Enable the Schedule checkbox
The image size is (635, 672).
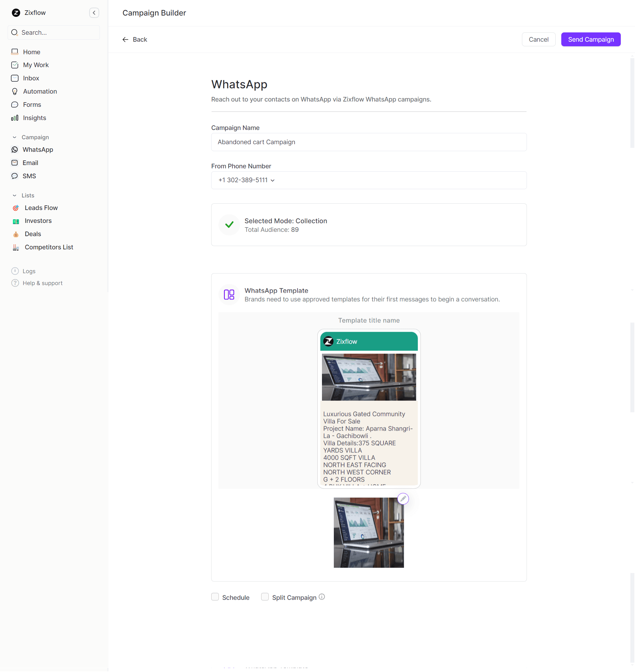(x=215, y=597)
